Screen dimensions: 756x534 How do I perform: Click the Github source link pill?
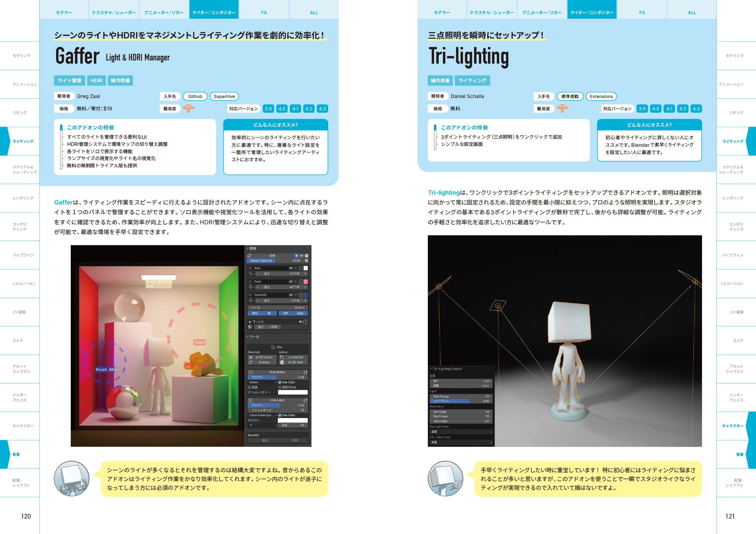coord(195,96)
